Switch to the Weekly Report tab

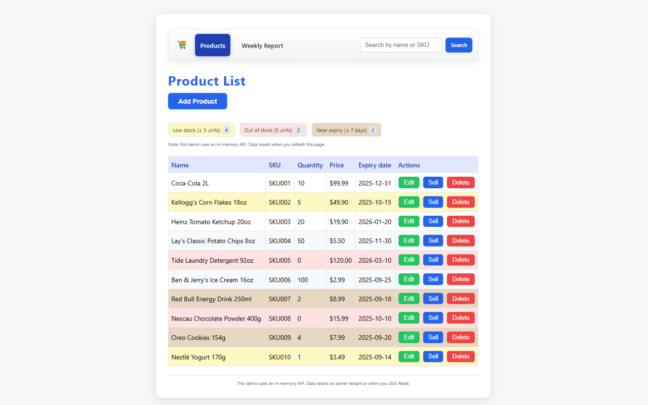click(x=262, y=45)
